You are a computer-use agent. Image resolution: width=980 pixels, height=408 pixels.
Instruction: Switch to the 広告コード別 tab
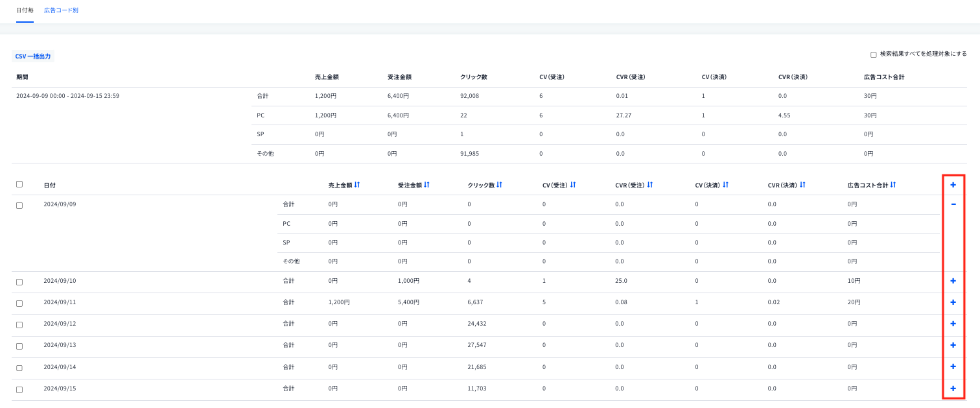61,10
